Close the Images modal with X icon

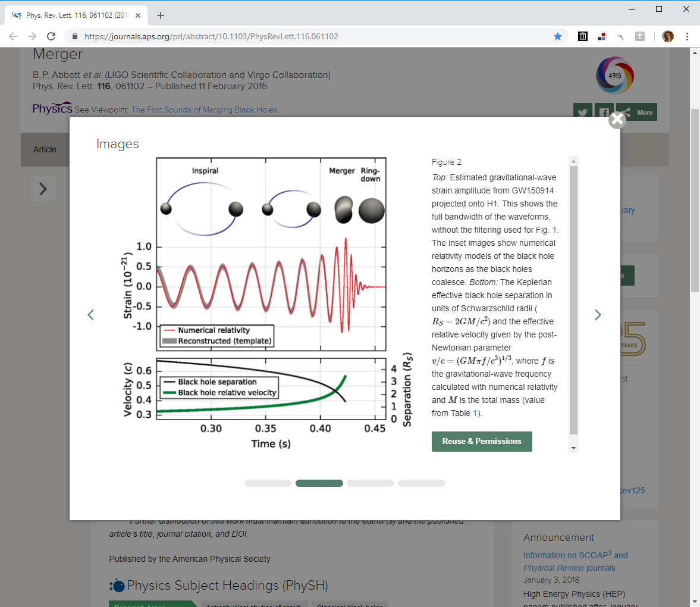click(617, 120)
